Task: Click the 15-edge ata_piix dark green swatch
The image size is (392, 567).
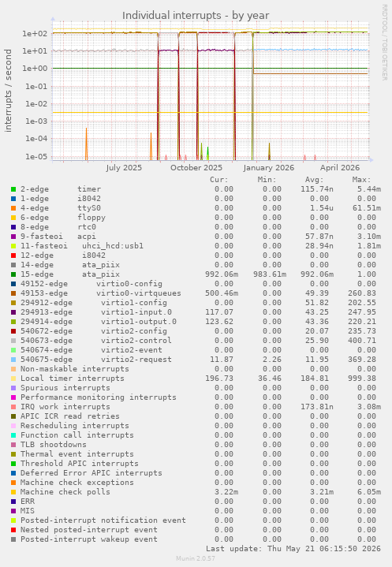Action: 13,274
